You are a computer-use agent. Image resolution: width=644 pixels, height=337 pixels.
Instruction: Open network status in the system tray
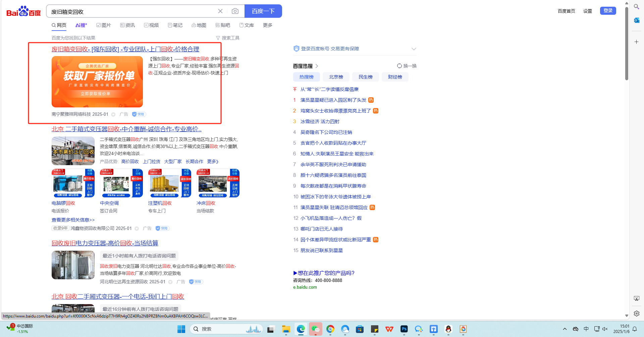597,329
